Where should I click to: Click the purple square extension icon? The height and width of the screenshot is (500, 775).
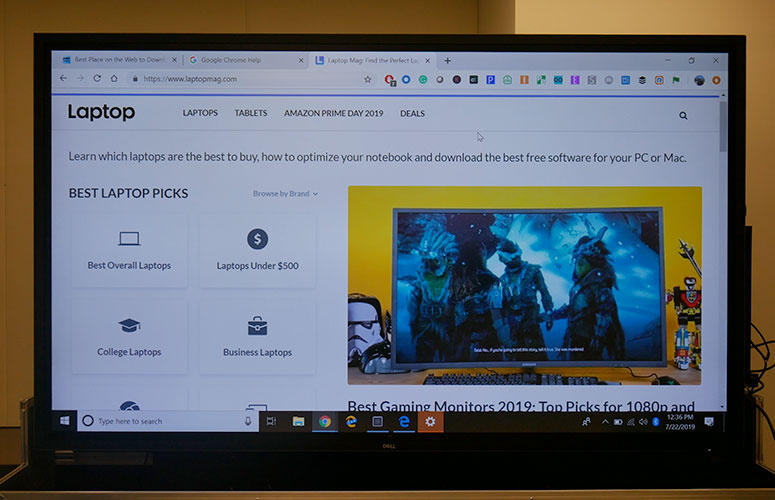tap(575, 80)
